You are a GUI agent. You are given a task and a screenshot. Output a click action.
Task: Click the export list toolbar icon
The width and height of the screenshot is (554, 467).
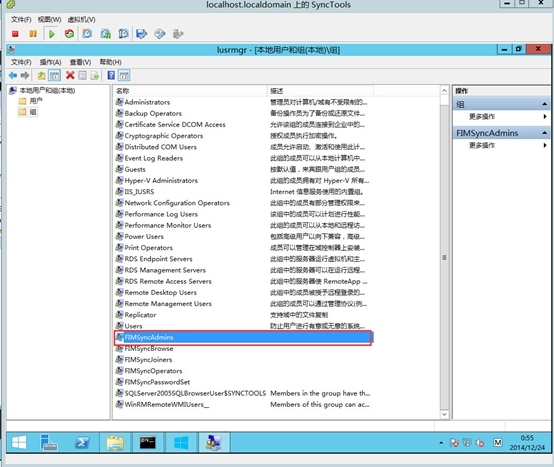(94, 75)
